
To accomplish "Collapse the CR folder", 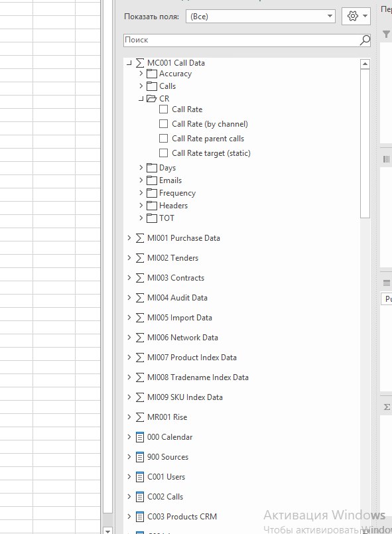I will [141, 99].
